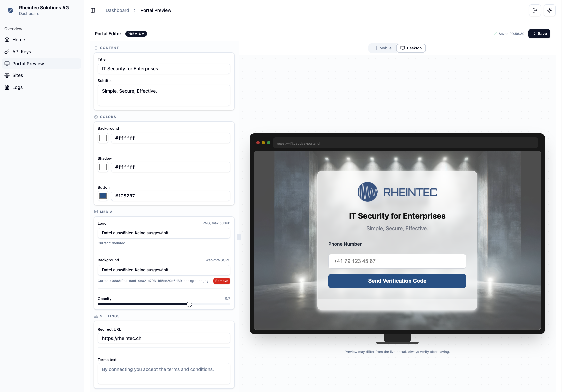Click the logout icon in the top right
The image size is (562, 392).
coord(535,10)
